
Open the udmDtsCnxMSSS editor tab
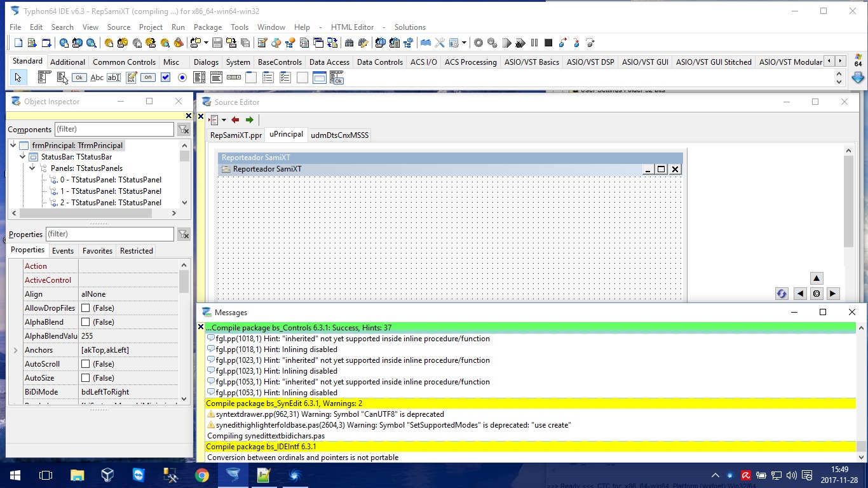339,135
